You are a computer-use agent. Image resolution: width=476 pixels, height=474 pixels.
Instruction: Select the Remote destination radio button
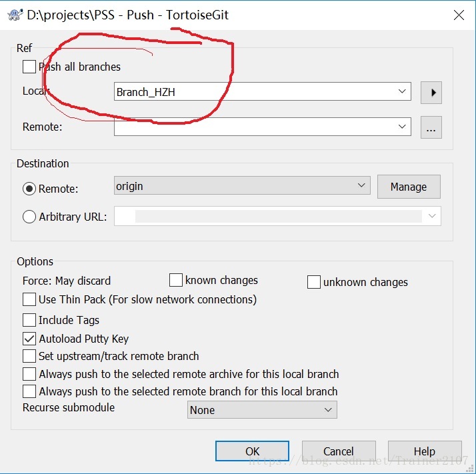(29, 189)
